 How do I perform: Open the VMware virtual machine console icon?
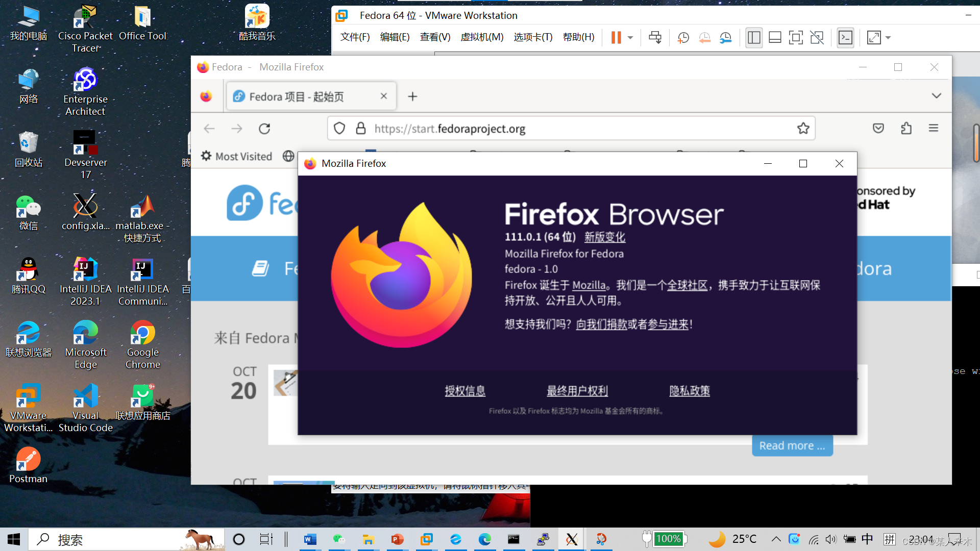(845, 37)
